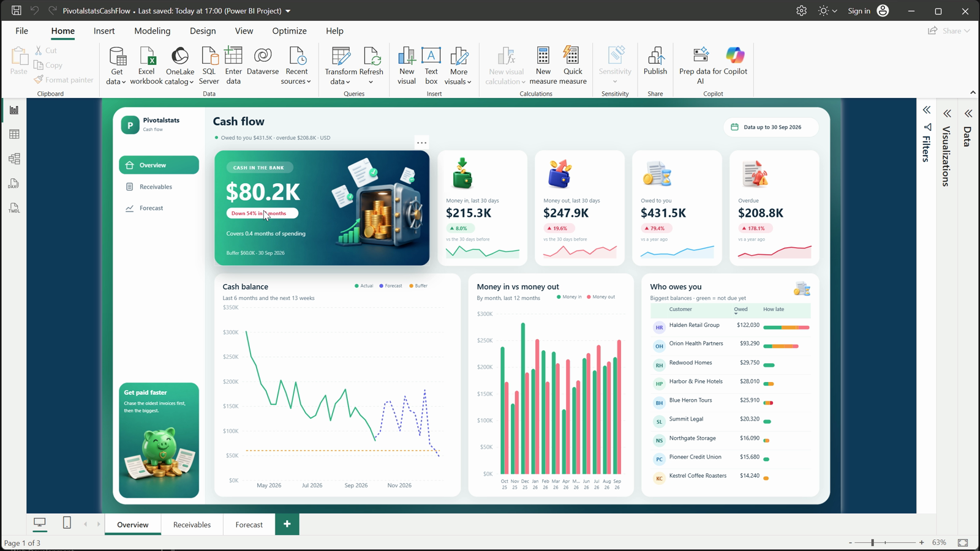Expand the Filters pane chevron

927,110
